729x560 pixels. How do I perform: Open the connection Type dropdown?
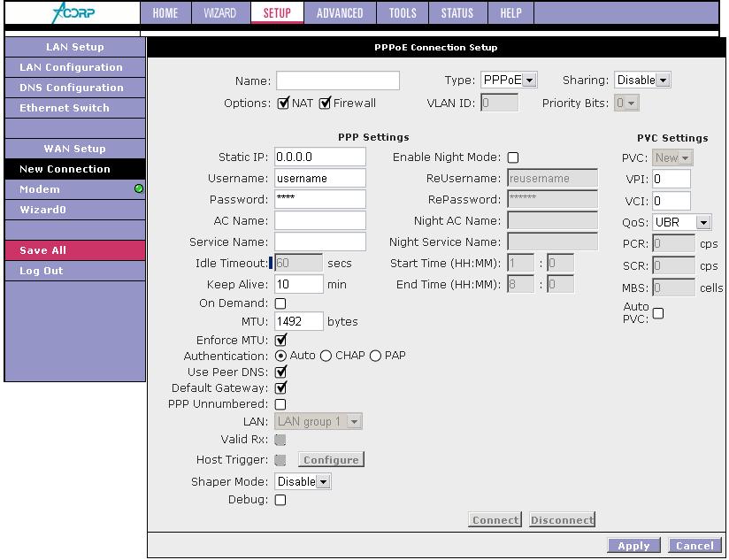point(510,81)
